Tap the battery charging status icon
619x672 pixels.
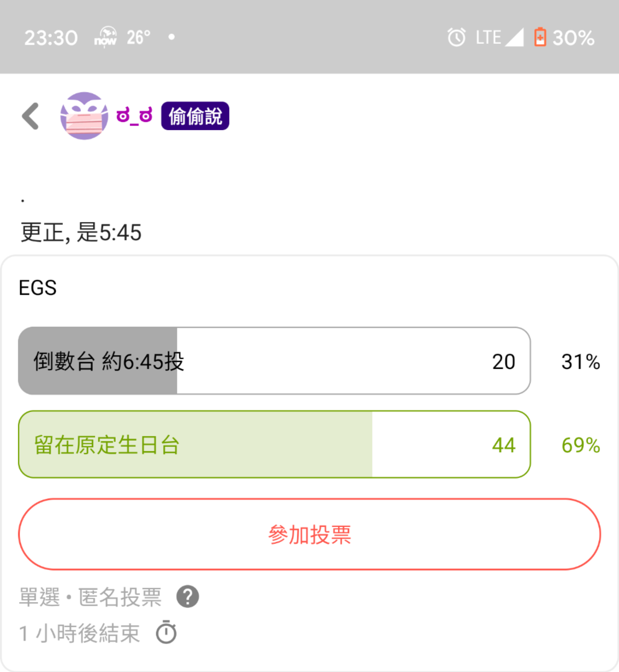pos(540,37)
